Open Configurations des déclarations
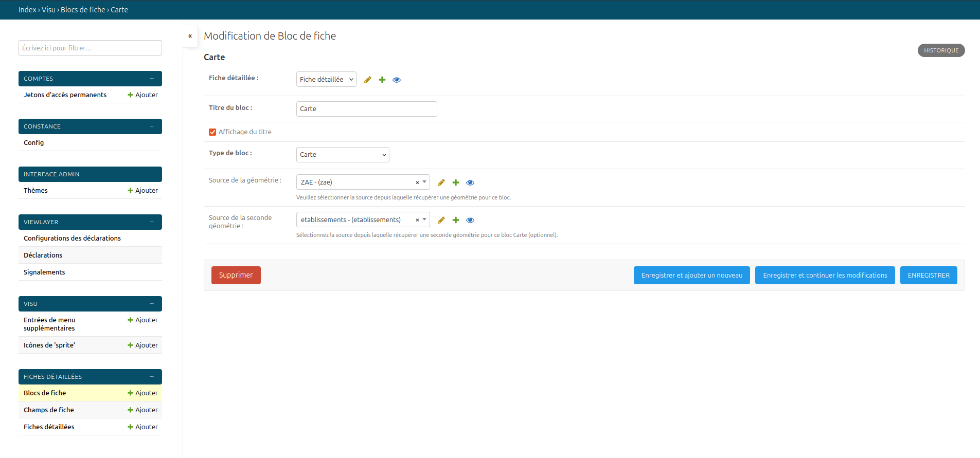 pyautogui.click(x=72, y=239)
